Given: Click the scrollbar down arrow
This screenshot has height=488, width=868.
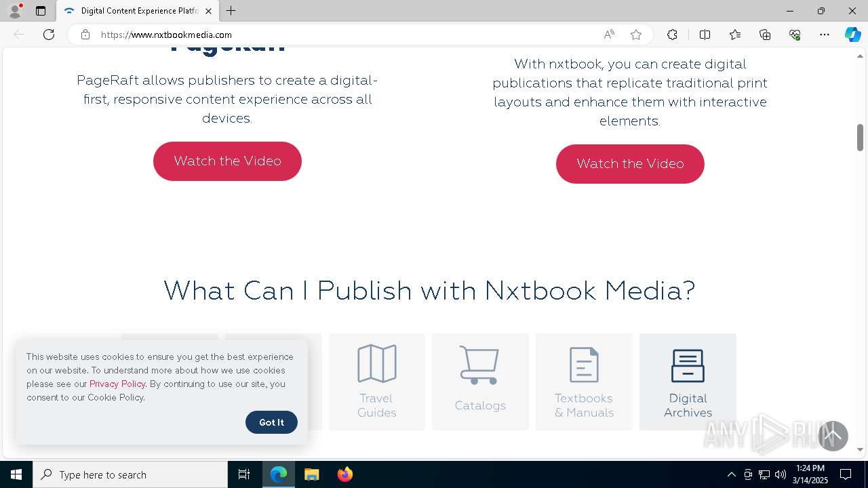Looking at the screenshot, I should [860, 449].
